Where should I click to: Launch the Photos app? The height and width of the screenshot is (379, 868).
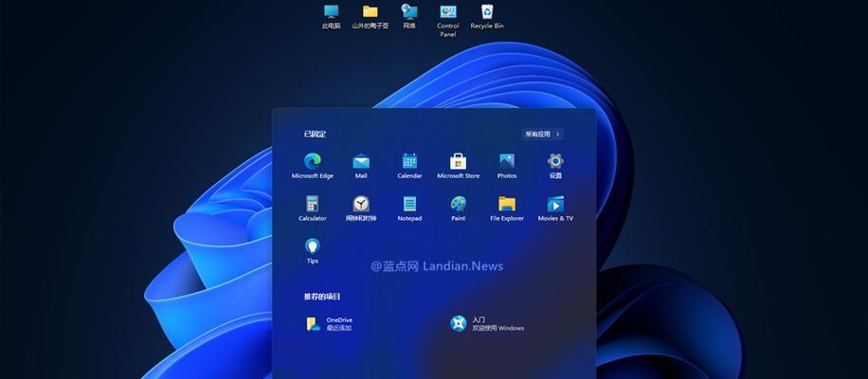(x=507, y=166)
